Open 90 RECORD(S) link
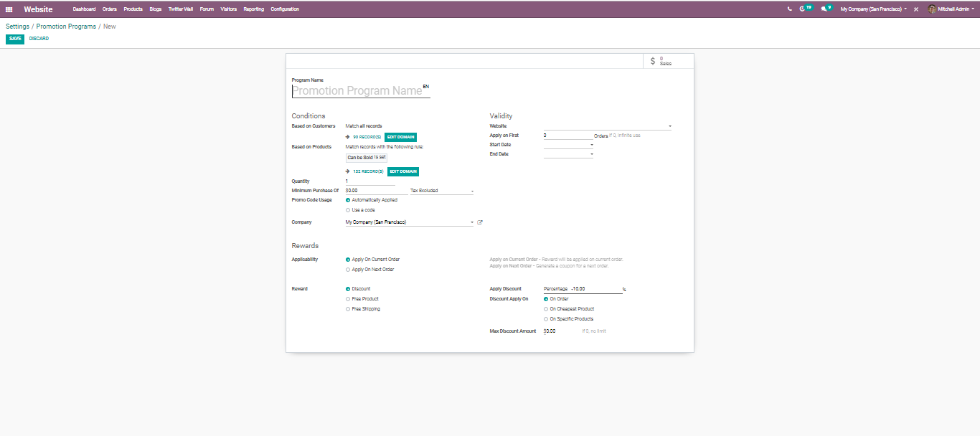Screen dimensions: 980x436 pyautogui.click(x=367, y=137)
